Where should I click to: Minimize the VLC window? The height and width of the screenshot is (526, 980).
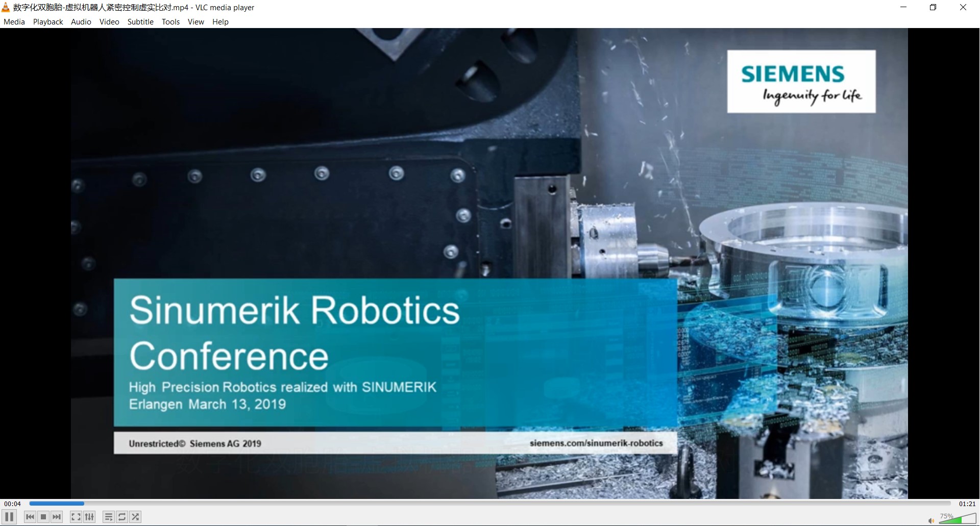[x=903, y=7]
